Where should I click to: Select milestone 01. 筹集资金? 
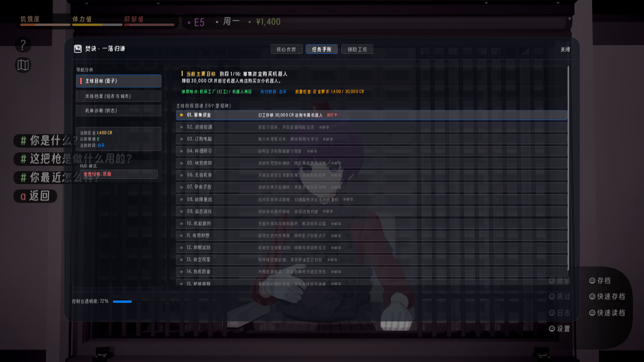point(372,115)
